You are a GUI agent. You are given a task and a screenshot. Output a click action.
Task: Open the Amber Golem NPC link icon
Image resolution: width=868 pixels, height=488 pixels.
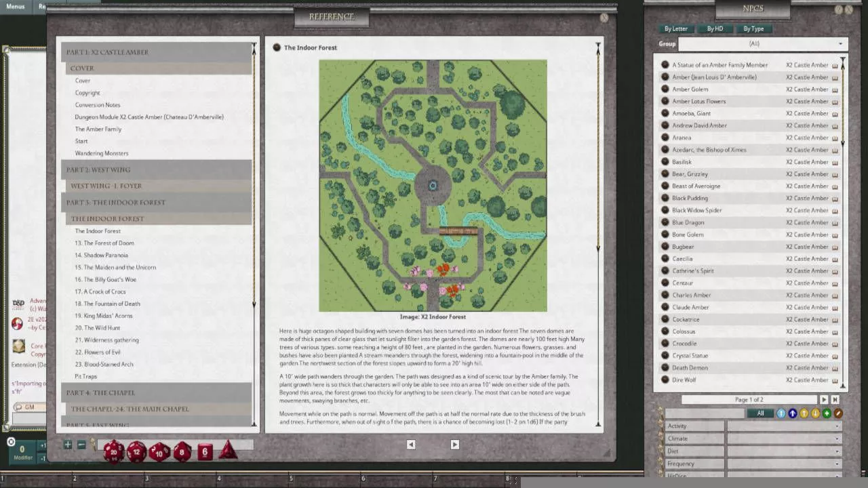pyautogui.click(x=665, y=89)
